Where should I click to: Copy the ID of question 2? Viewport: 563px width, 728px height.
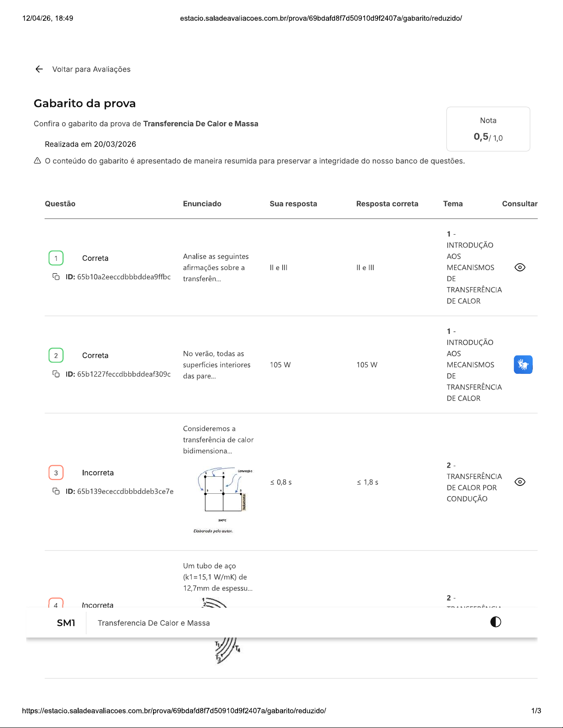56,374
